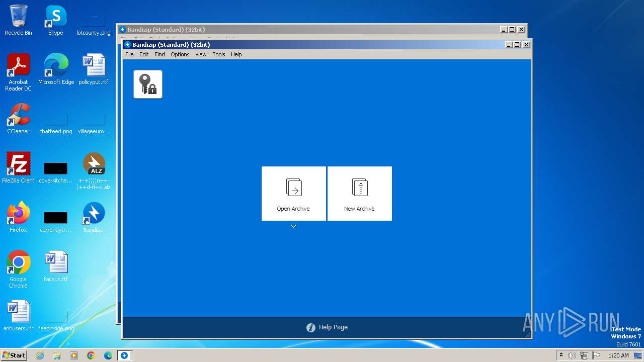Open the Help Page link

tap(327, 327)
